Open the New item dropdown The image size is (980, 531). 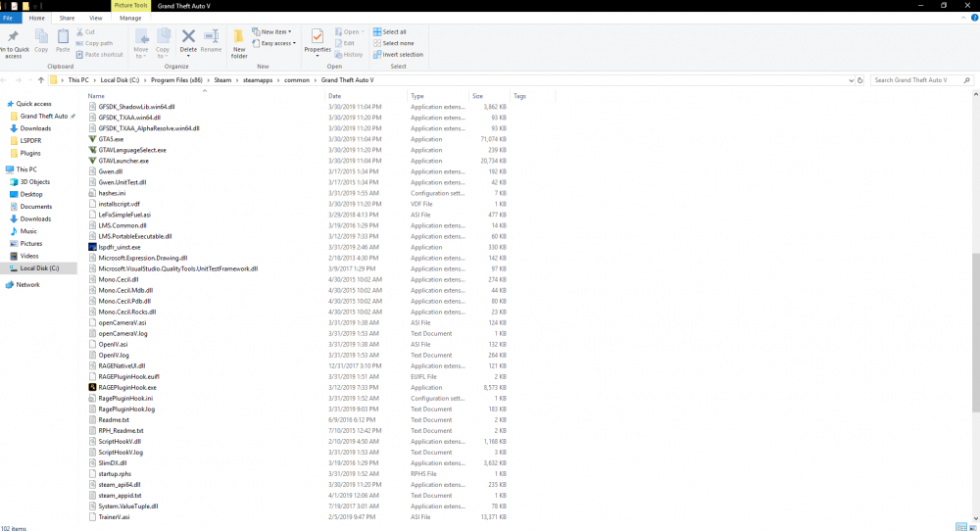271,32
